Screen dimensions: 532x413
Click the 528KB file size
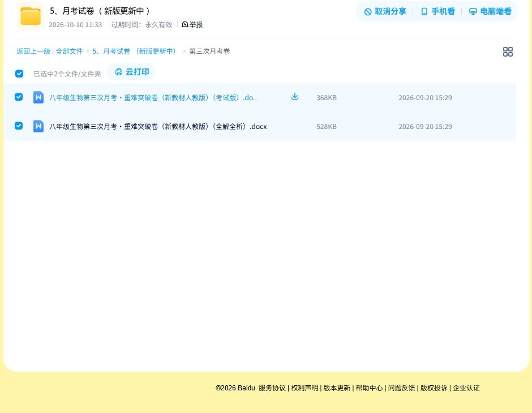(x=327, y=127)
